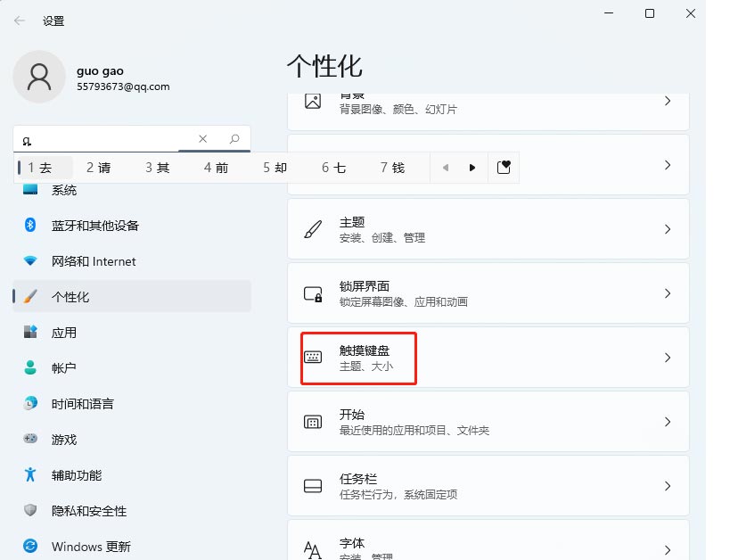Clear the search box with the X
This screenshot has width=730, height=560.
click(203, 139)
